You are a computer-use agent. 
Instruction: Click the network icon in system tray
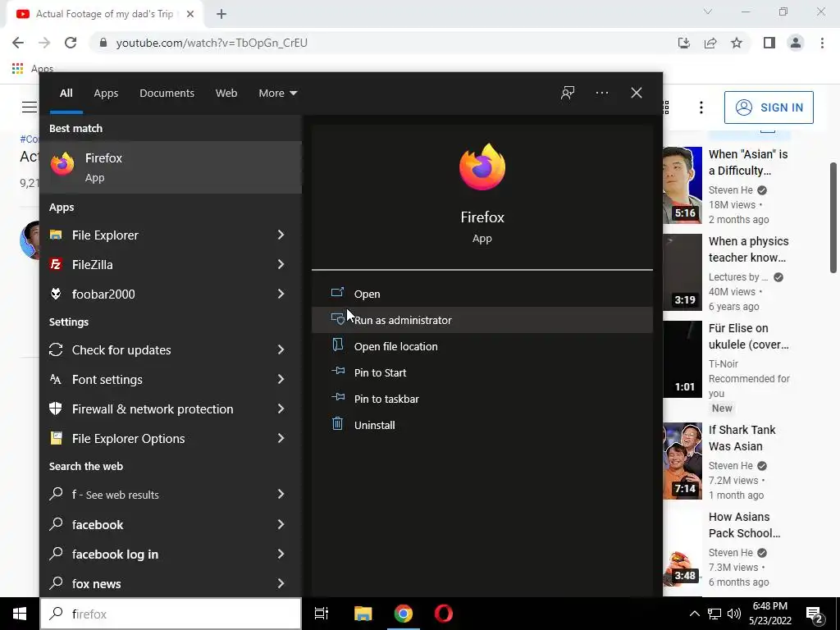[714, 614]
